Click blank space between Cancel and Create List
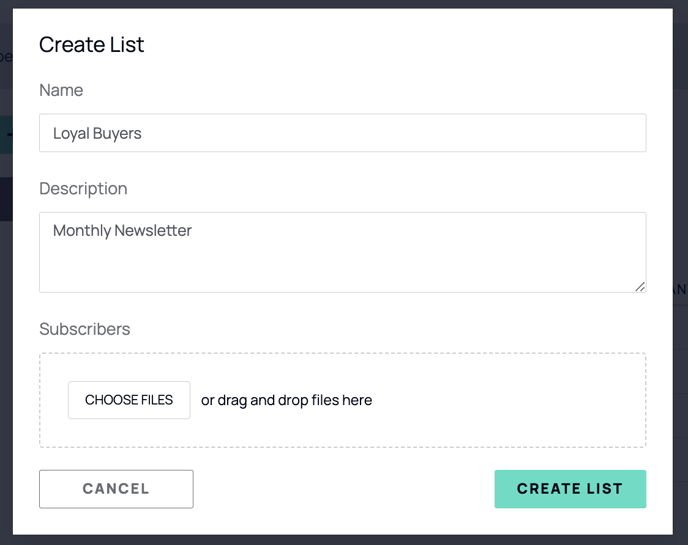The width and height of the screenshot is (688, 545). [344, 489]
